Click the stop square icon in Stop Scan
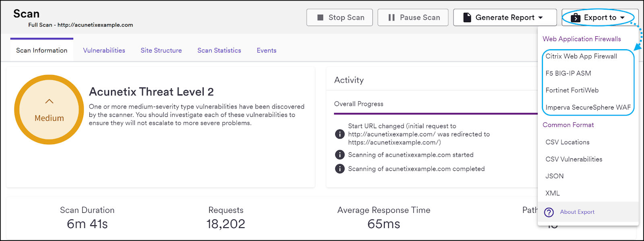 (x=320, y=17)
